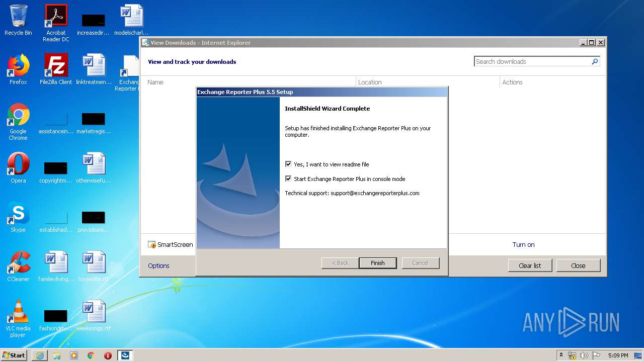Sort downloads by Name column header
Viewport: 644px width, 362px height.
pyautogui.click(x=251, y=82)
